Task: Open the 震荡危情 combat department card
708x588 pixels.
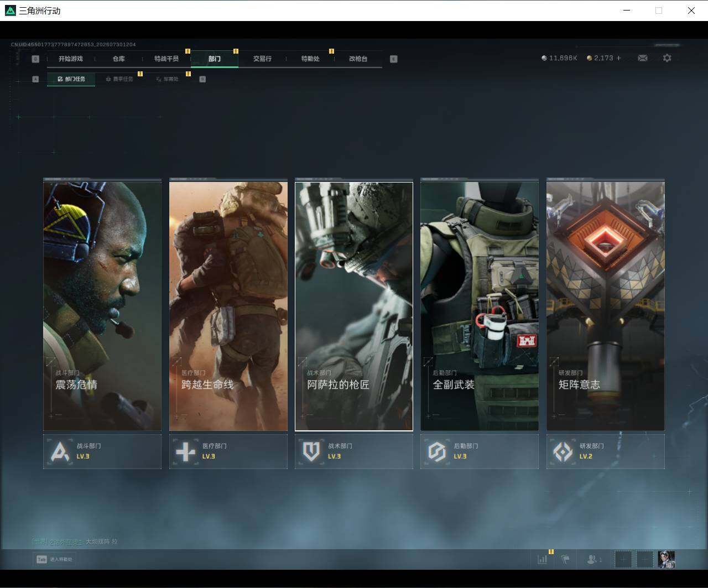Action: pyautogui.click(x=102, y=306)
